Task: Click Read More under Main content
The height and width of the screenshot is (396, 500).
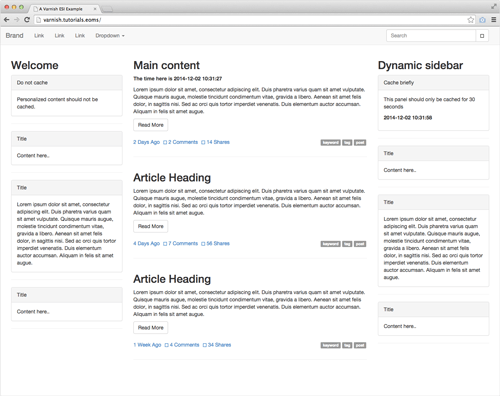Action: (x=151, y=125)
